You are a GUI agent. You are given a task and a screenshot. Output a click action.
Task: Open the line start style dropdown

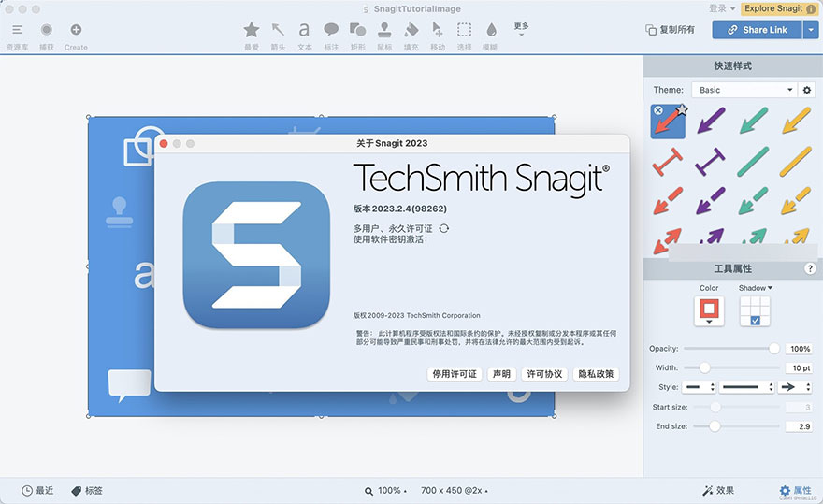699,387
